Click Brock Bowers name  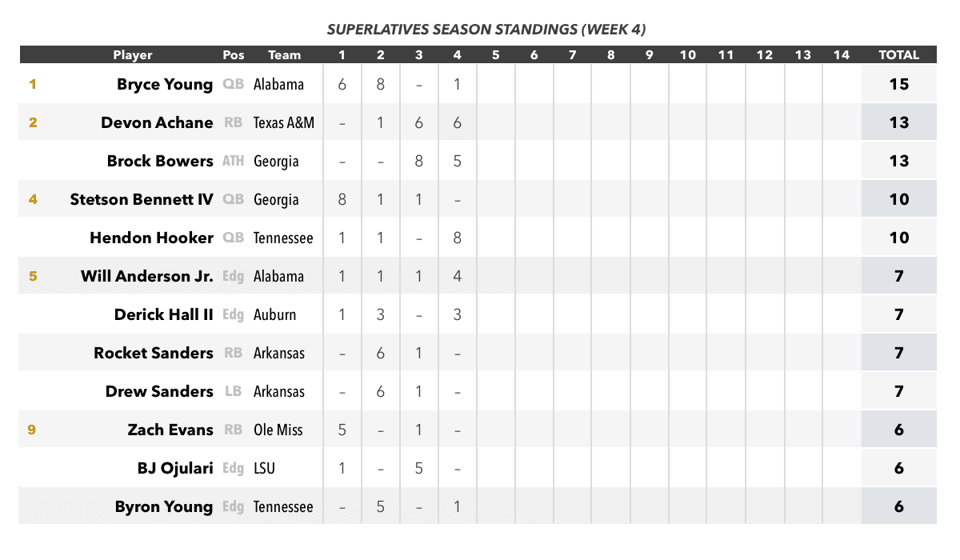coord(160,161)
